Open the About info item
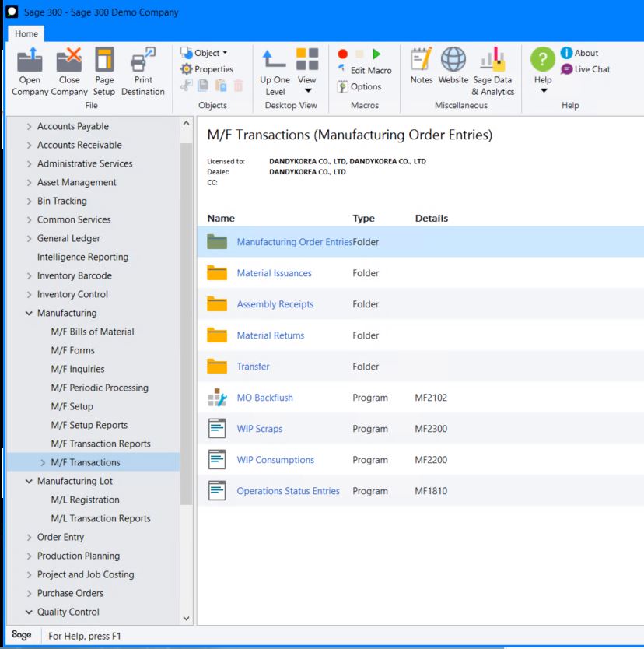Viewport: 644px width, 649px height. [579, 53]
